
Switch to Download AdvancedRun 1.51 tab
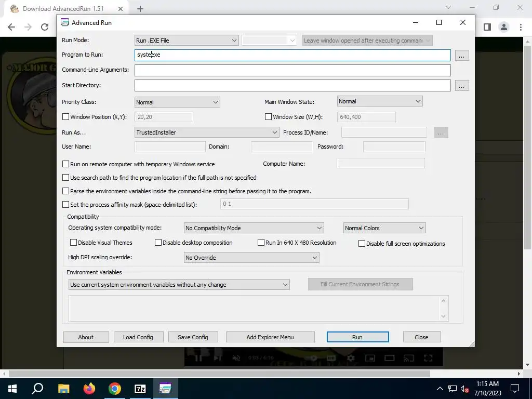pyautogui.click(x=63, y=9)
